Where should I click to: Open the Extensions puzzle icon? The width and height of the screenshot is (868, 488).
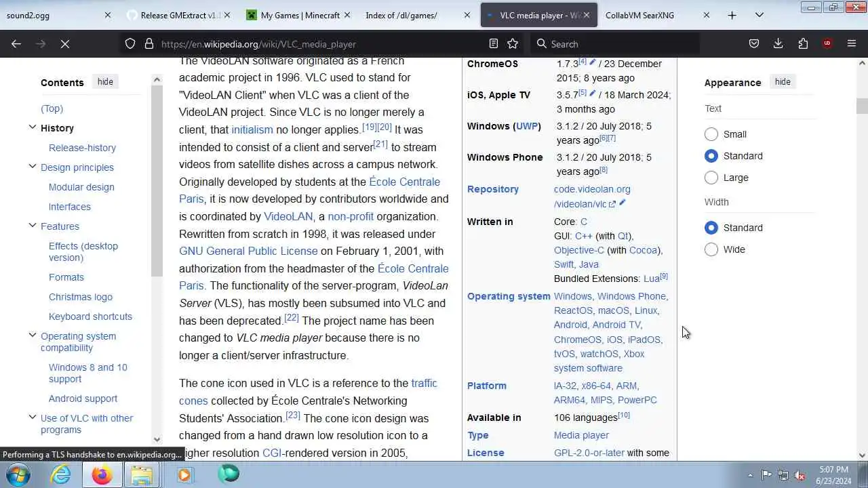point(803,43)
